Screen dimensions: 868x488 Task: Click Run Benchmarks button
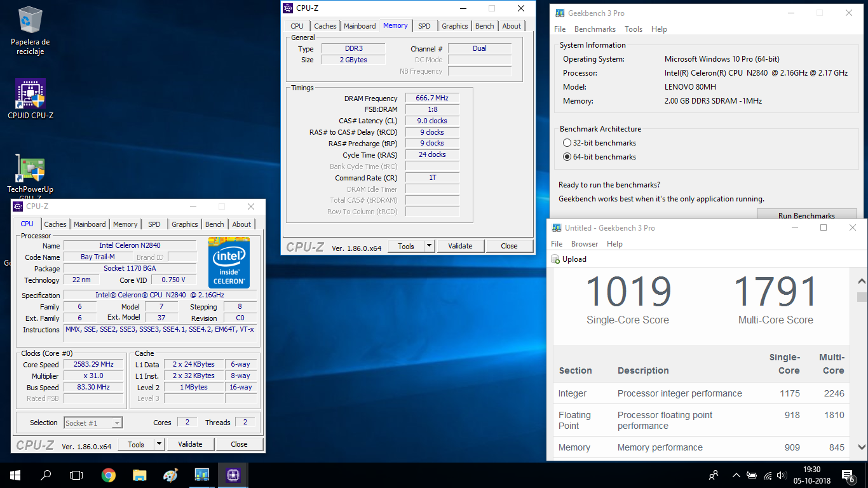click(x=806, y=215)
